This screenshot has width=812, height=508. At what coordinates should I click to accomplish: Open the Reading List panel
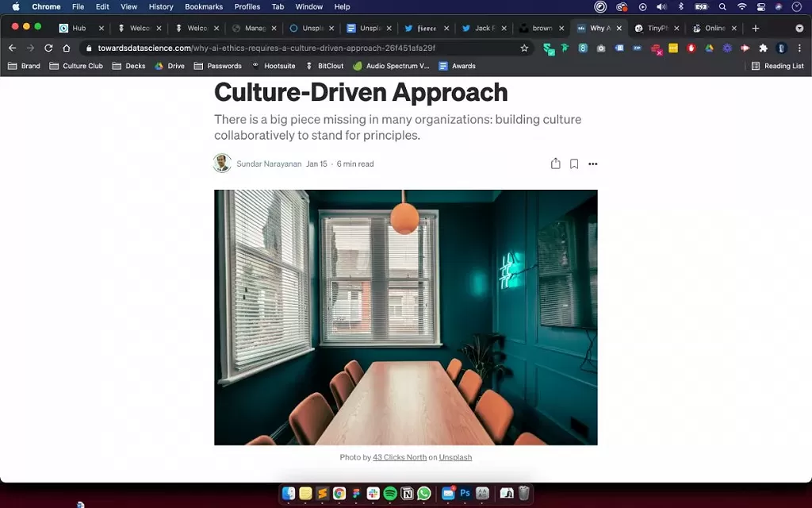(777, 66)
